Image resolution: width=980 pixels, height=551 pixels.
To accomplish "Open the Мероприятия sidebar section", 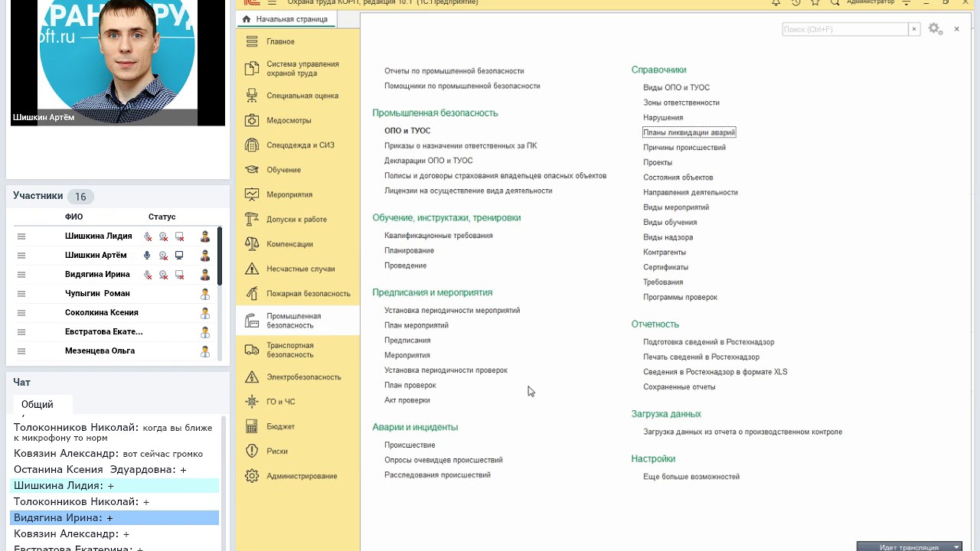I will (x=298, y=194).
